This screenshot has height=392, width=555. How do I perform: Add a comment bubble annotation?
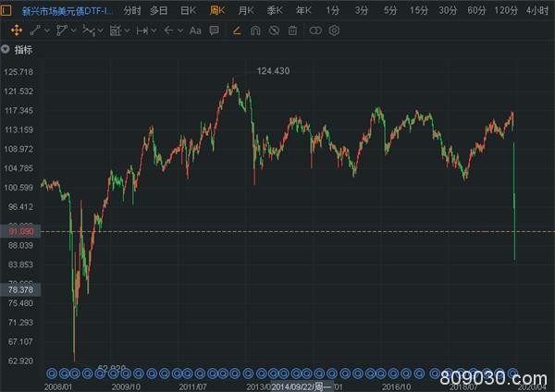pos(214,31)
